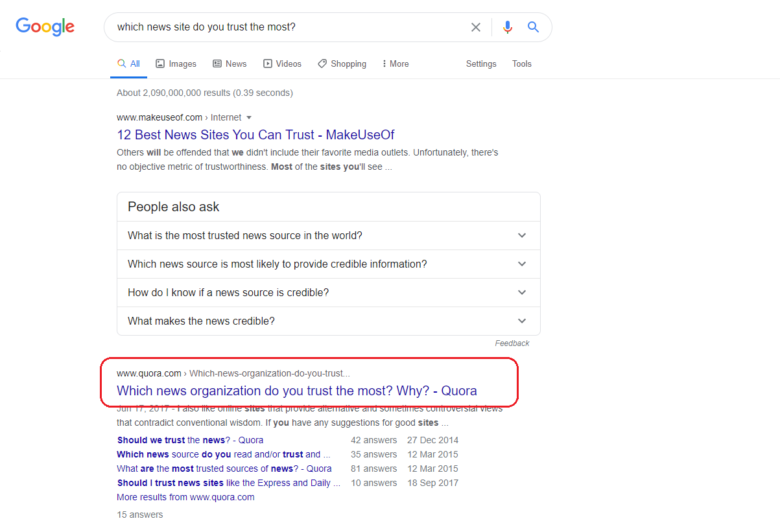This screenshot has height=532, width=780.
Task: Switch to the Videos tab
Action: (x=282, y=64)
